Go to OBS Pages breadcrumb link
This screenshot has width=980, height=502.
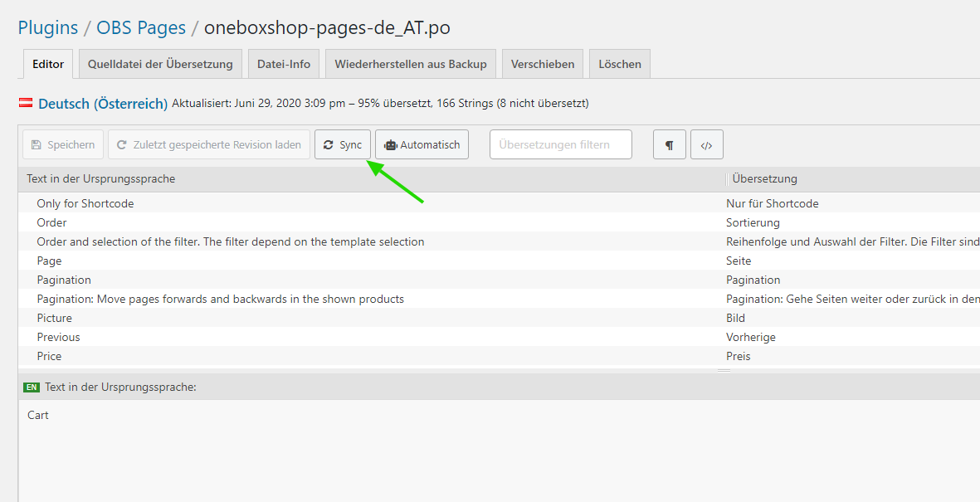[x=141, y=27]
